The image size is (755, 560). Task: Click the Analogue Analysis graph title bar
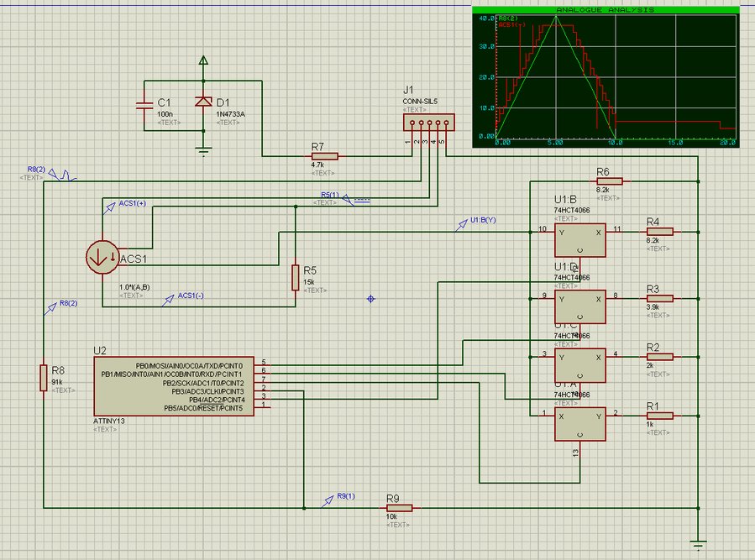(x=605, y=9)
